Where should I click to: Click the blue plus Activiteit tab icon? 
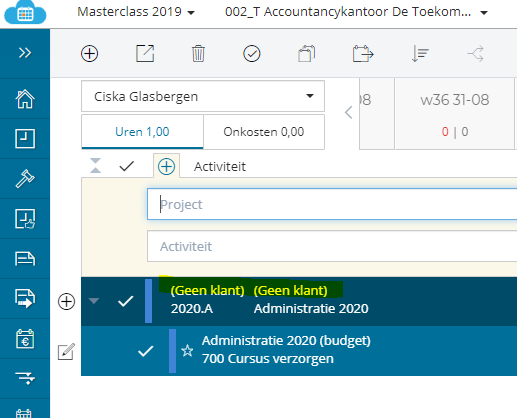166,166
